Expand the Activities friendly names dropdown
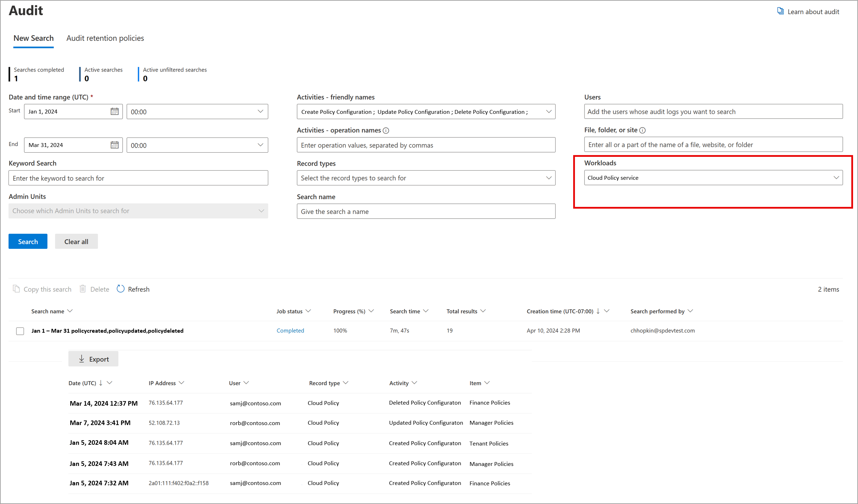858x504 pixels. pyautogui.click(x=548, y=112)
